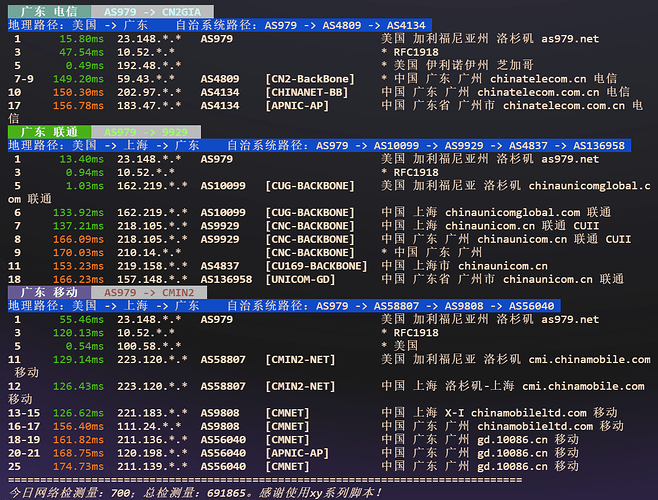The height and width of the screenshot is (500, 658).
Task: Click the AS path ending in AS136958
Action: [470, 146]
